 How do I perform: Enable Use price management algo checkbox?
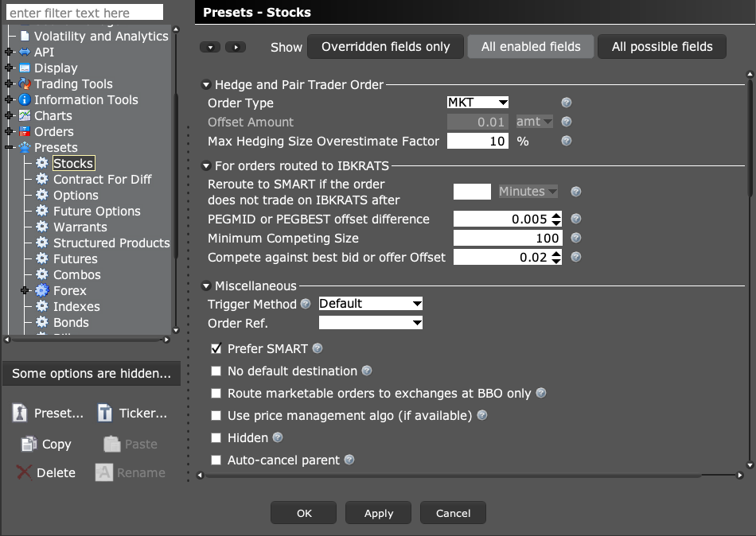point(216,415)
